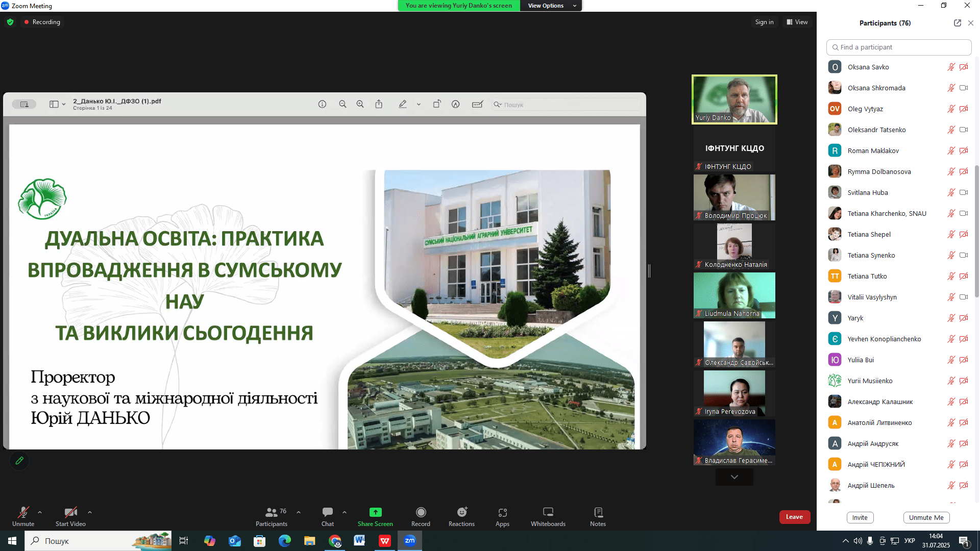Click the Sign in link
Image resolution: width=980 pixels, height=551 pixels.
764,22
